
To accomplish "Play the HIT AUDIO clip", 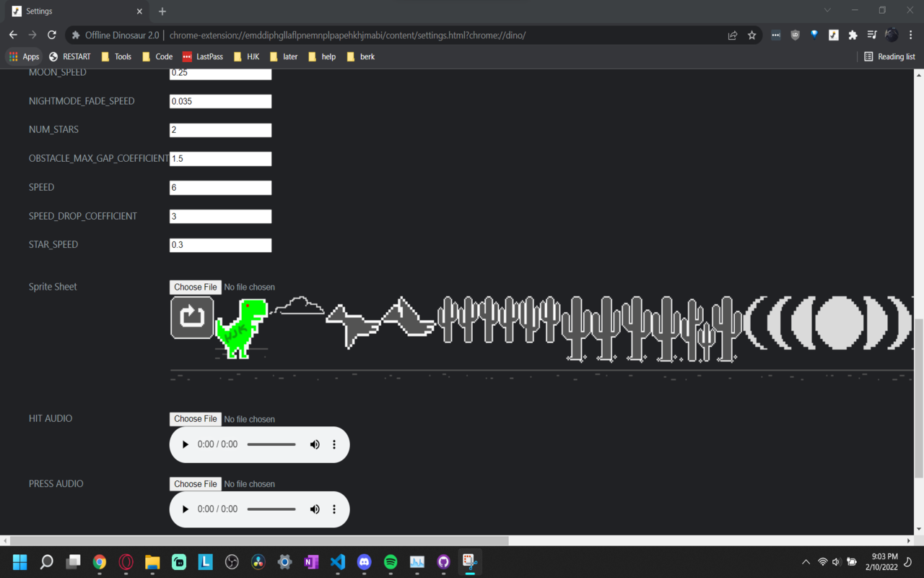I will click(x=185, y=444).
